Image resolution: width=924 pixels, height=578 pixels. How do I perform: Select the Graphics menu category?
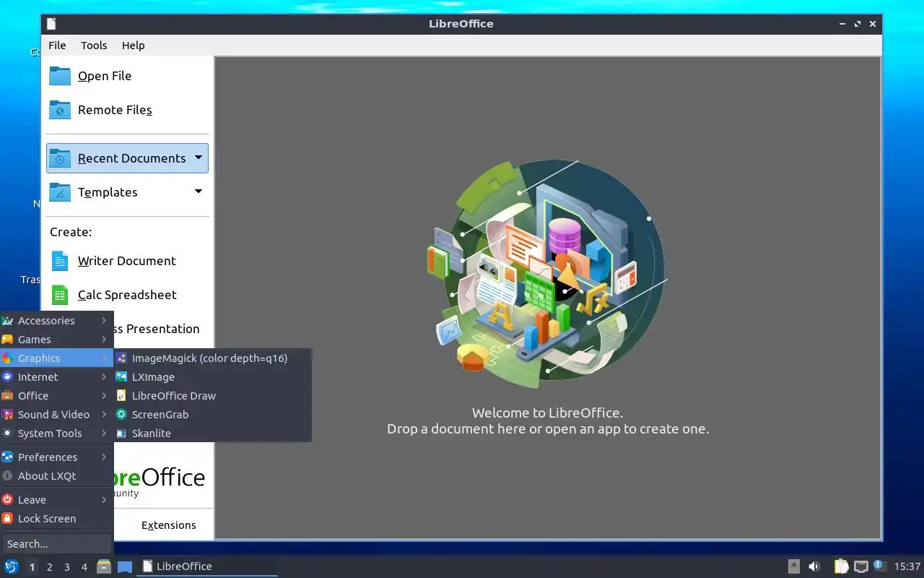point(56,358)
